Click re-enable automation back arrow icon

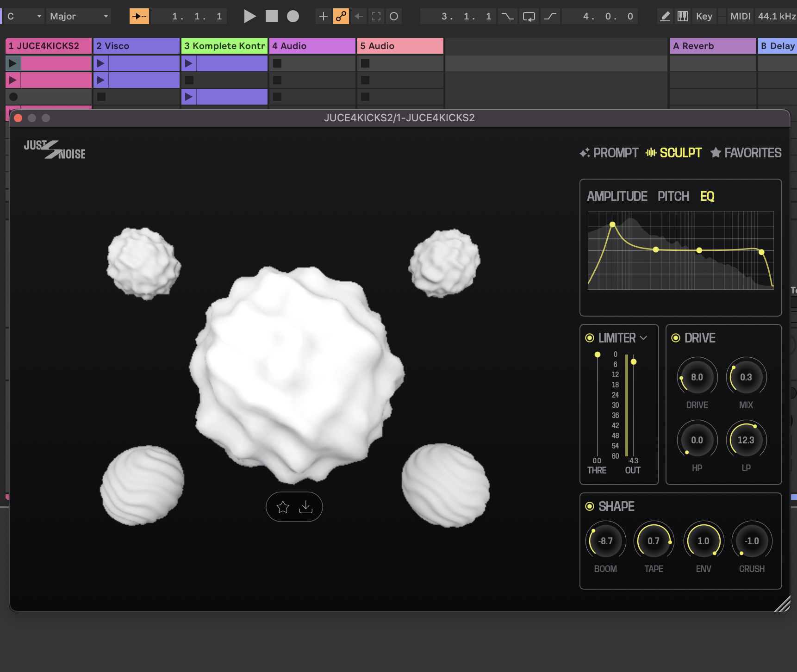(359, 17)
